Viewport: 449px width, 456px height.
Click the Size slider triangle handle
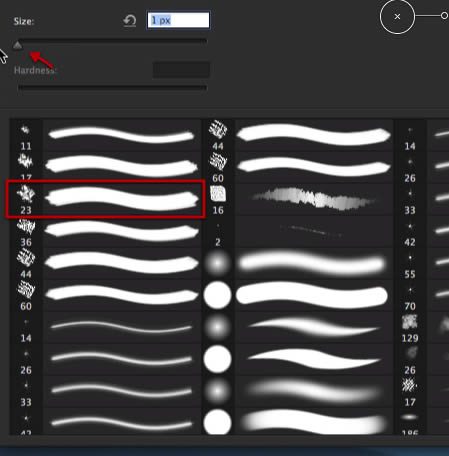tap(17, 45)
